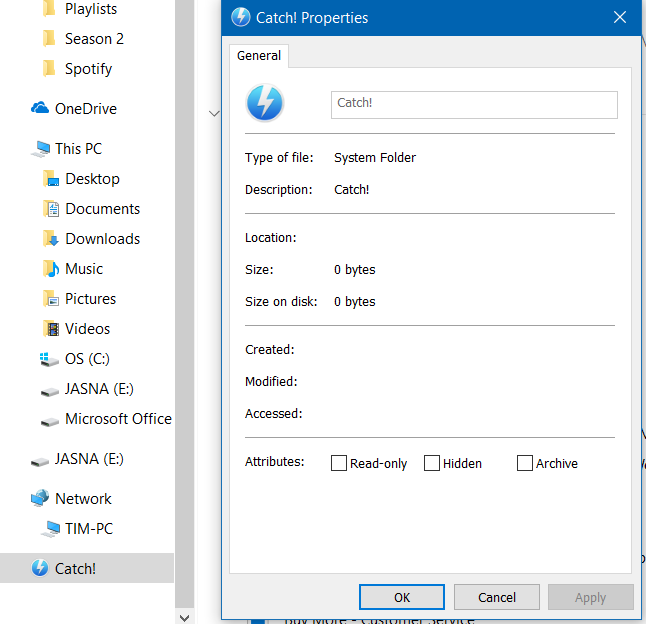The image size is (646, 624).
Task: Click the Cancel button
Action: [497, 597]
